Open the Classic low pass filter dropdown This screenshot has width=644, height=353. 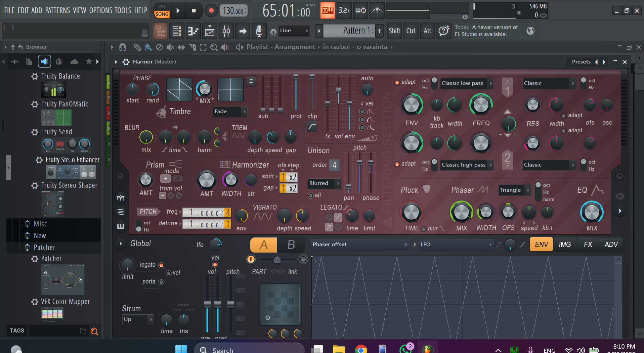point(467,83)
